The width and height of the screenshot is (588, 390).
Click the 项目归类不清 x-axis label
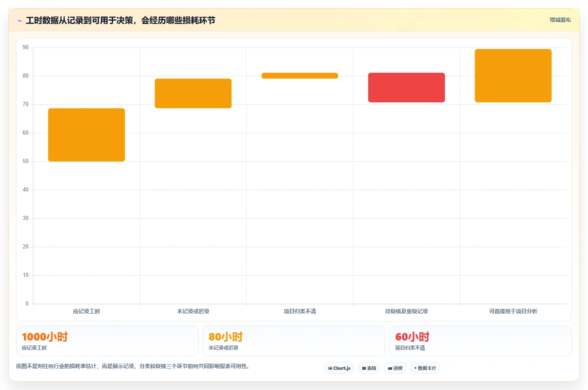tap(300, 311)
